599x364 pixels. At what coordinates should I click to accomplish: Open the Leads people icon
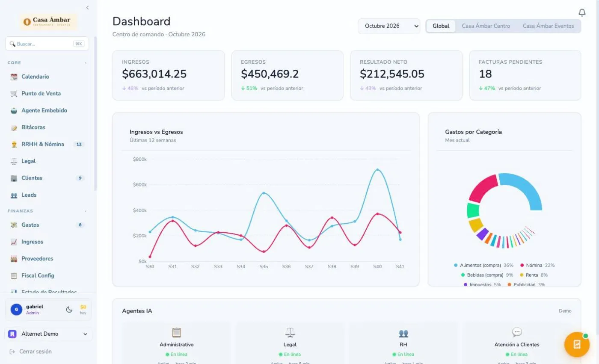[x=14, y=195]
